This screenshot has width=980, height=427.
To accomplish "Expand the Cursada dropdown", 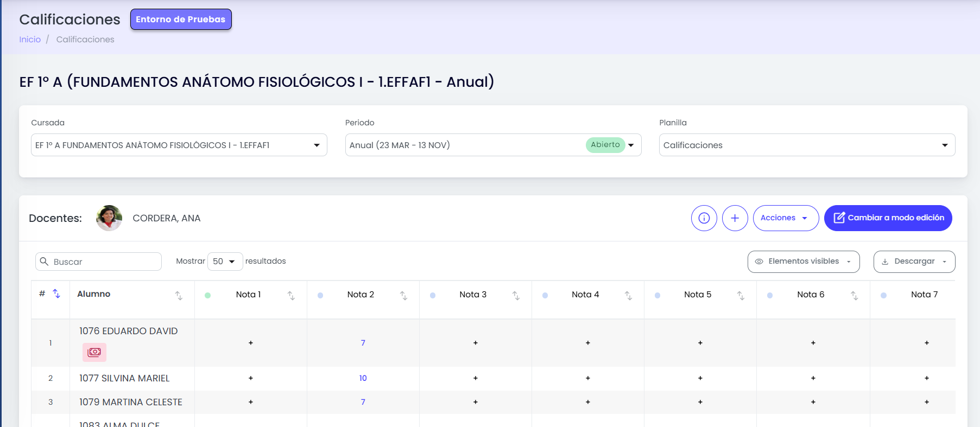I will point(179,145).
